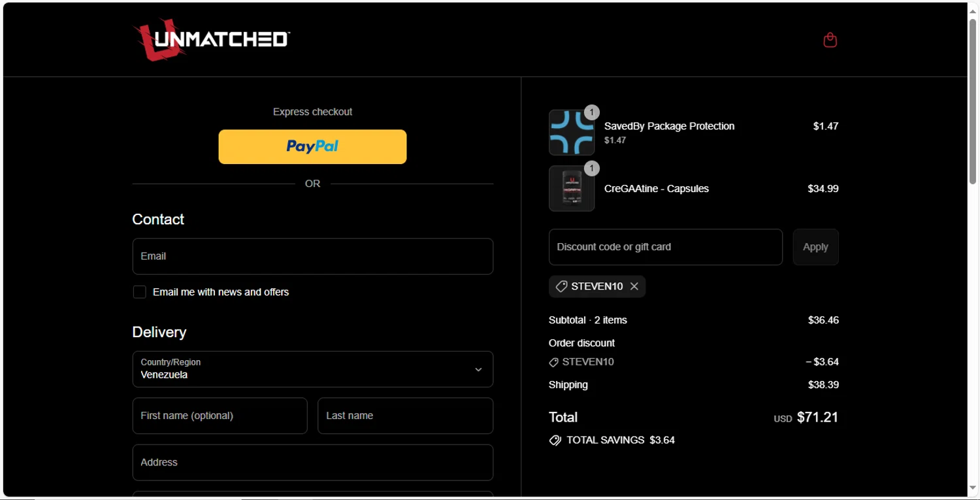Focus the Discount code or gift card field

(665, 247)
